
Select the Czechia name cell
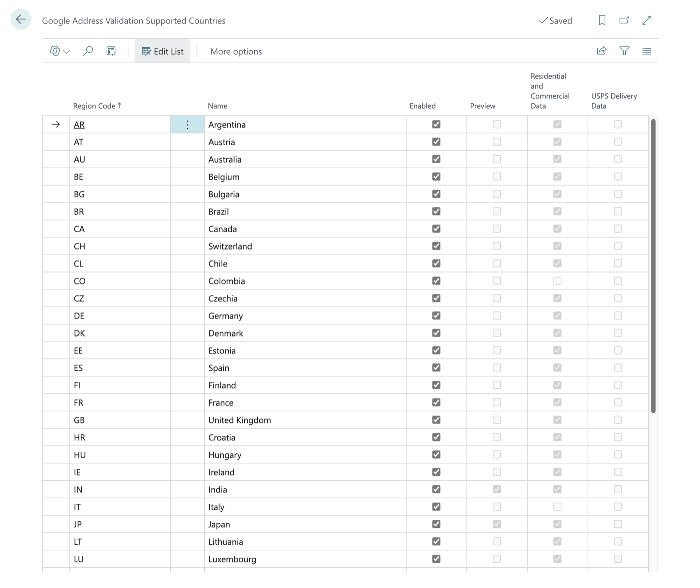click(305, 298)
